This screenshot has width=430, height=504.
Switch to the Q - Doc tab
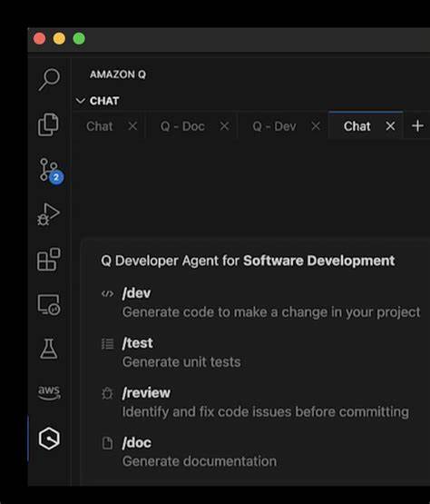[182, 126]
